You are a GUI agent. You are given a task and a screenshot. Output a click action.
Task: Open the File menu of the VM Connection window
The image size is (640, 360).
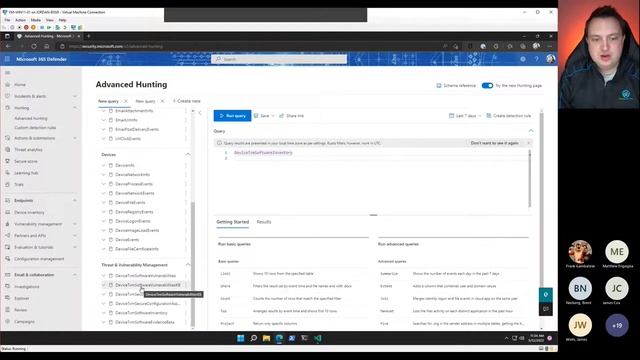point(7,20)
